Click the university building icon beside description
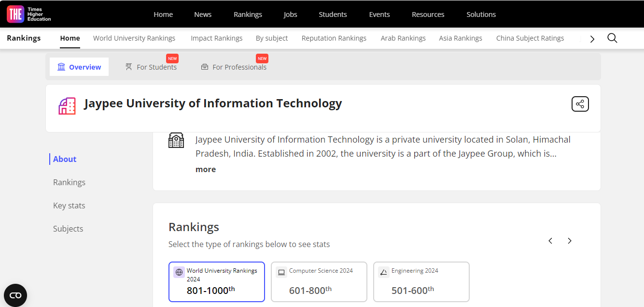Screen dimensions: 644x307 click(x=176, y=140)
